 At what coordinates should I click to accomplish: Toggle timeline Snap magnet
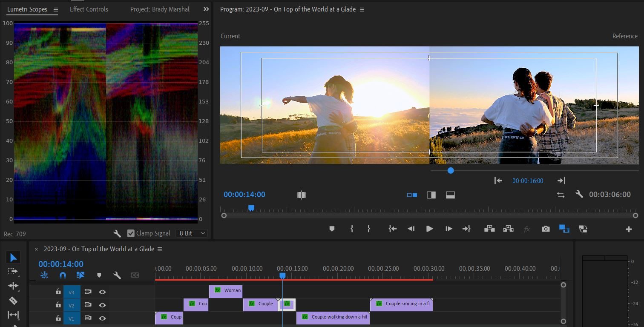pos(63,275)
